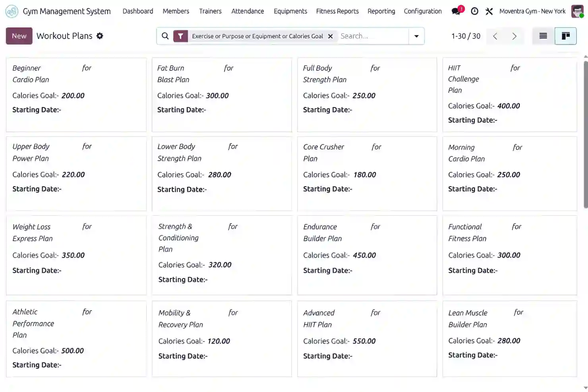Screen dimensions: 588x392
Task: Open the Fat Burn Blast Plan card
Action: [222, 95]
